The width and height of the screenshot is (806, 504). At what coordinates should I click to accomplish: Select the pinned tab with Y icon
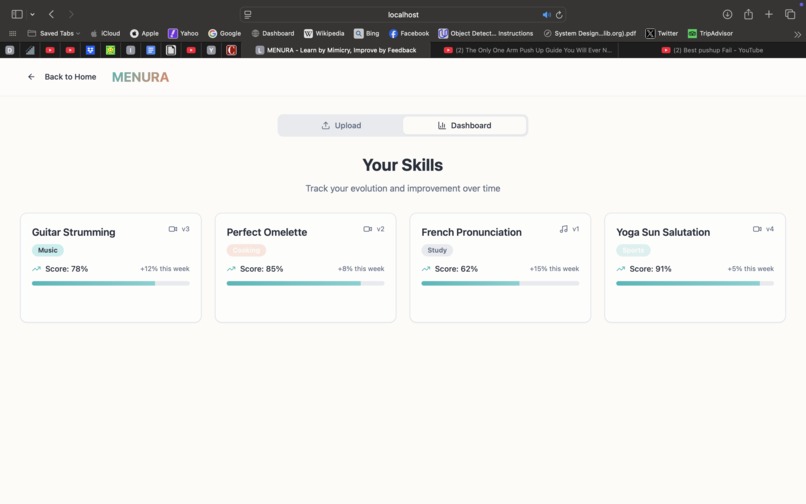[x=211, y=50]
